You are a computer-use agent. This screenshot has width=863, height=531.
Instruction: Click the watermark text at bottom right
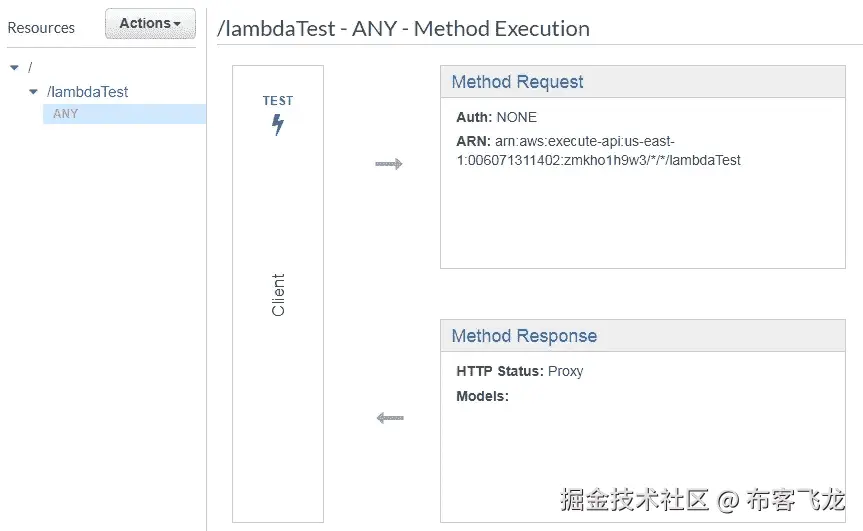pos(702,498)
